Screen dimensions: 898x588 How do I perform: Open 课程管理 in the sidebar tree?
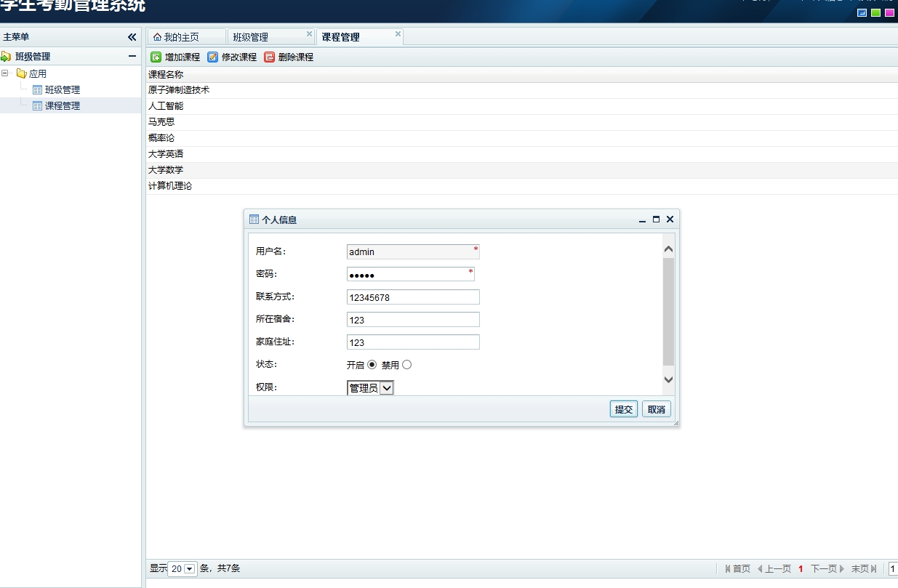pyautogui.click(x=63, y=106)
